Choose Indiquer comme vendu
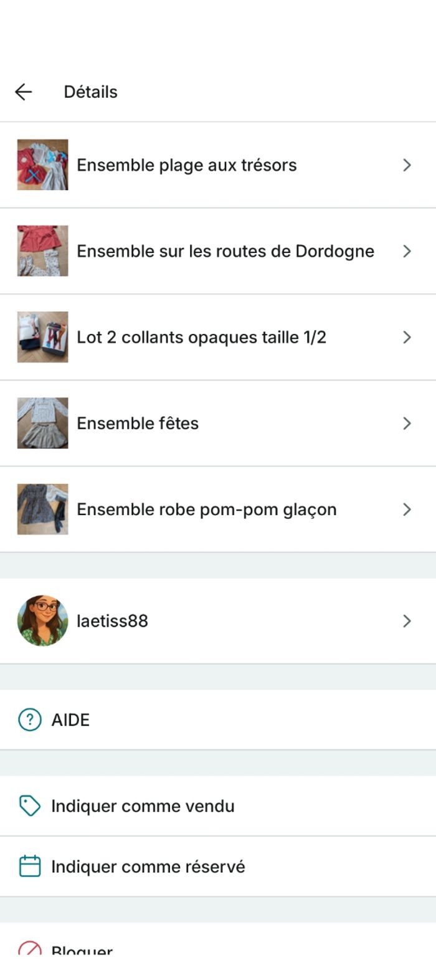 143,806
